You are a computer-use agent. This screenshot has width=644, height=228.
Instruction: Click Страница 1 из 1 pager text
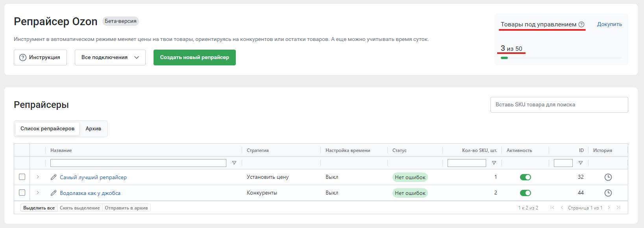tap(585, 208)
